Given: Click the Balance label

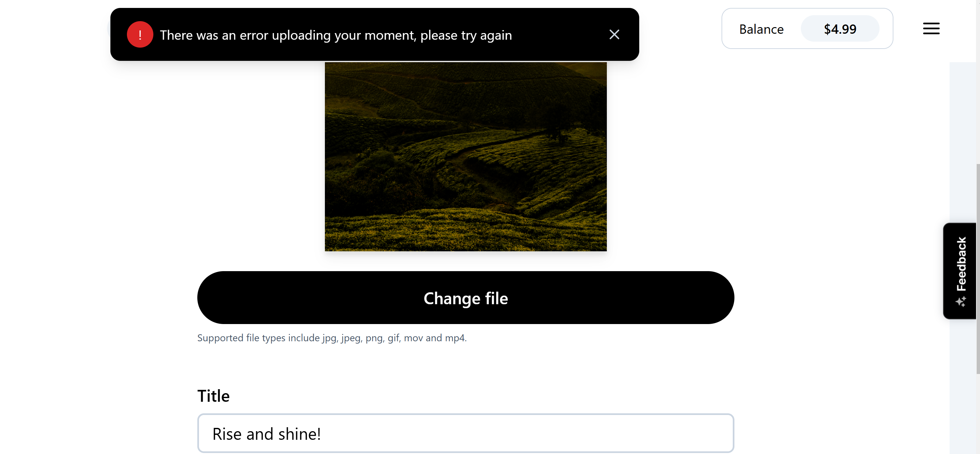Looking at the screenshot, I should click(x=761, y=29).
